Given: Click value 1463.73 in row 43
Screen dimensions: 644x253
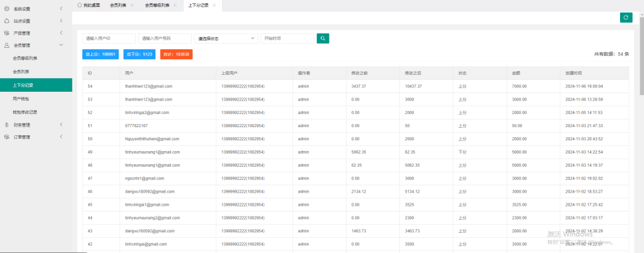Looking at the screenshot, I should 358,231.
